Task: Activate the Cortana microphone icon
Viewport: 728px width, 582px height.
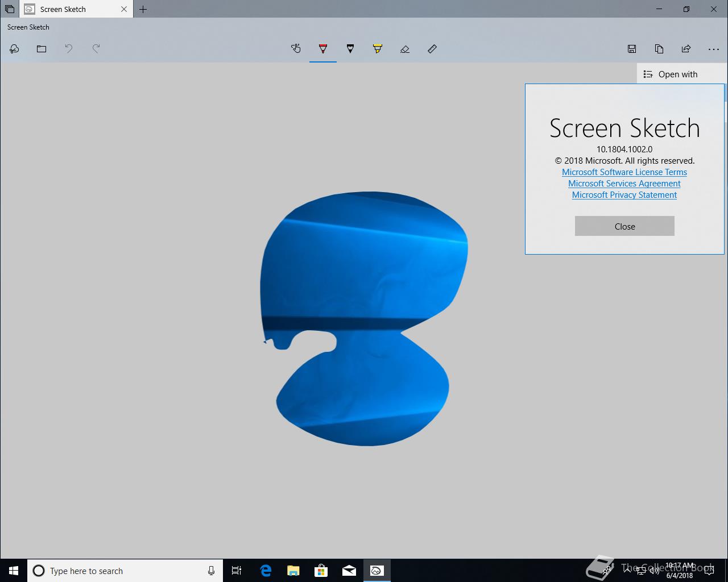Action: tap(211, 571)
